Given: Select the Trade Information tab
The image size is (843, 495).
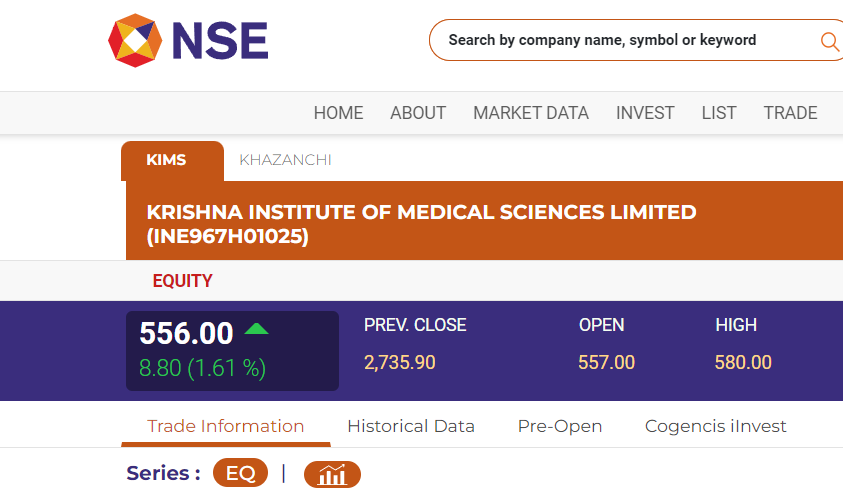Looking at the screenshot, I should tap(226, 426).
